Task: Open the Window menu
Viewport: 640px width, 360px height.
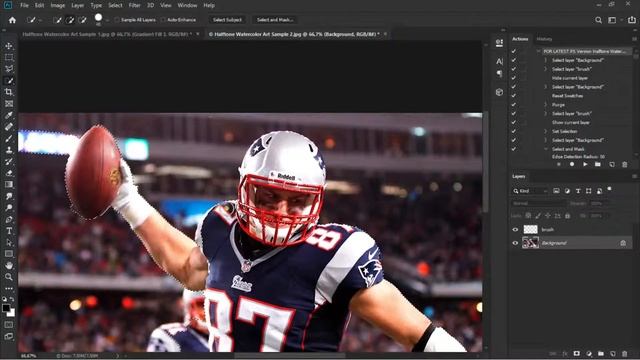Action: tap(187, 5)
